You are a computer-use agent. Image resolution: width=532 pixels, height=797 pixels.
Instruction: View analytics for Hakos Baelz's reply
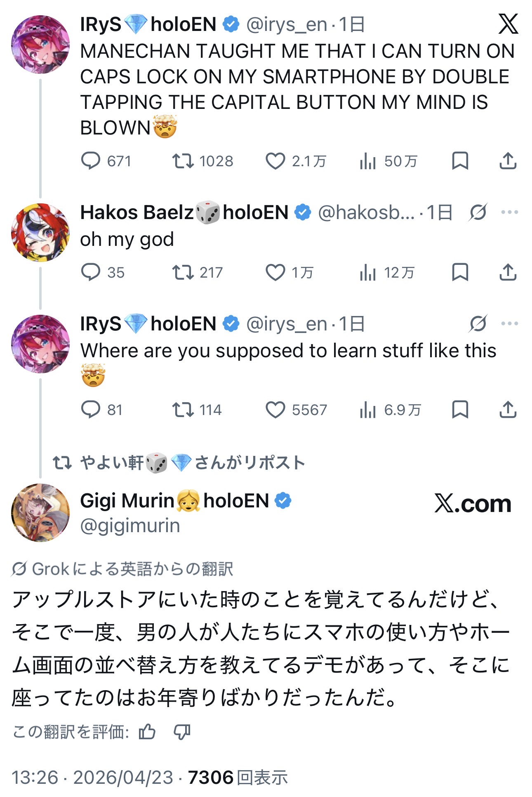pos(367,272)
